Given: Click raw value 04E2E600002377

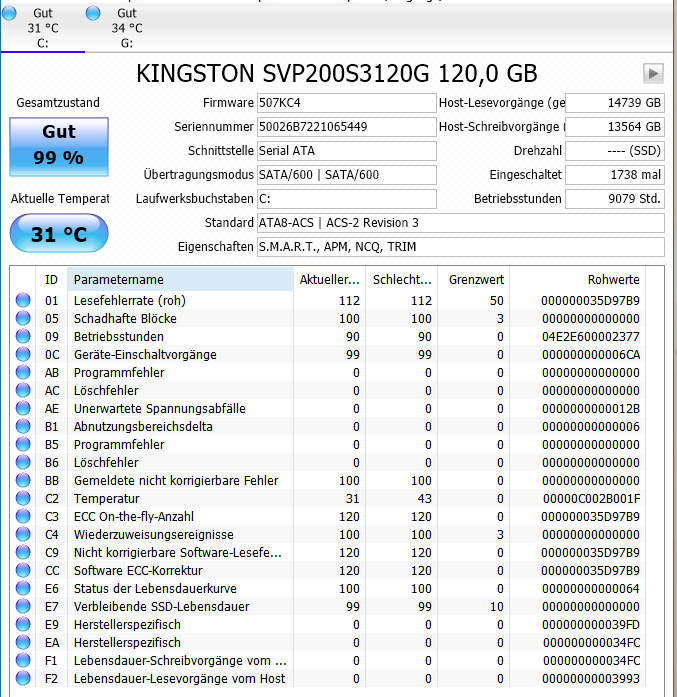Looking at the screenshot, I should point(590,336).
